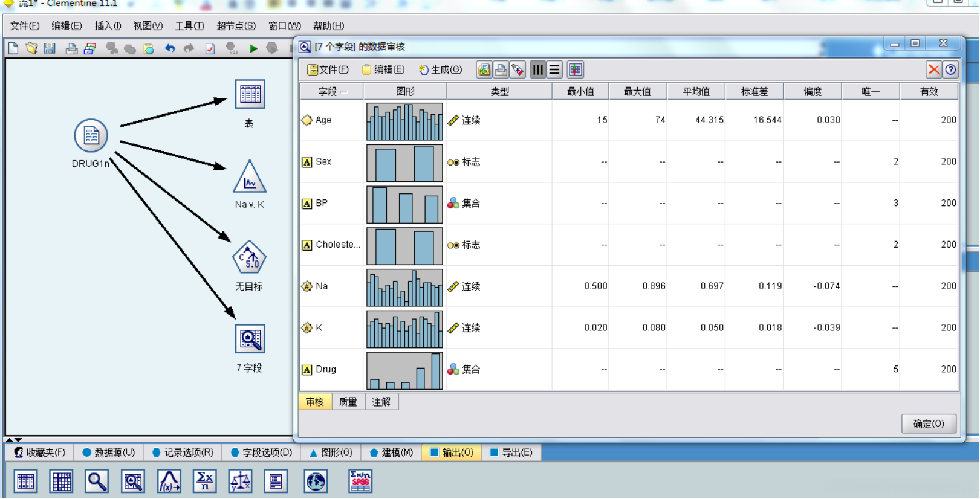Open the 视图(V) menu

148,26
